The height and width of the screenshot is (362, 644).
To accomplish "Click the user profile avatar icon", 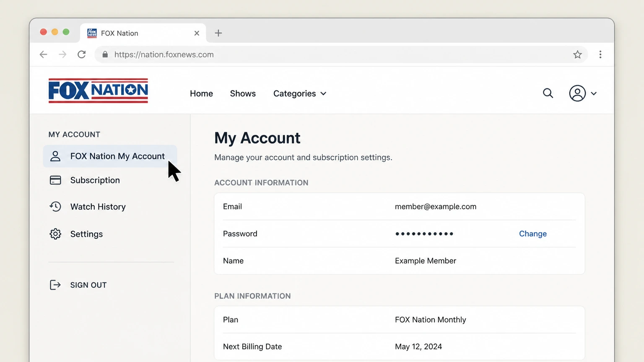I will click(577, 93).
